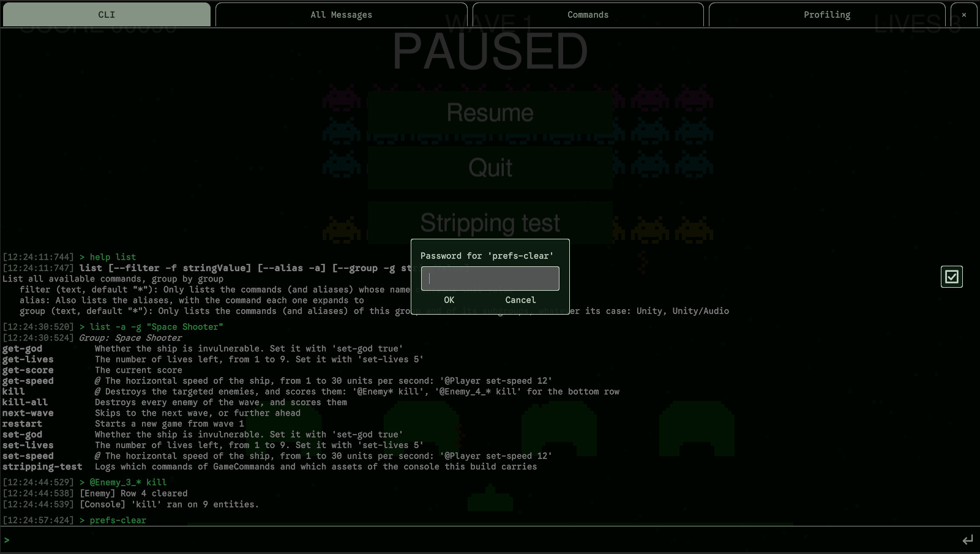The height and width of the screenshot is (554, 980).
Task: Click the 'get-speed' command name
Action: pyautogui.click(x=28, y=381)
